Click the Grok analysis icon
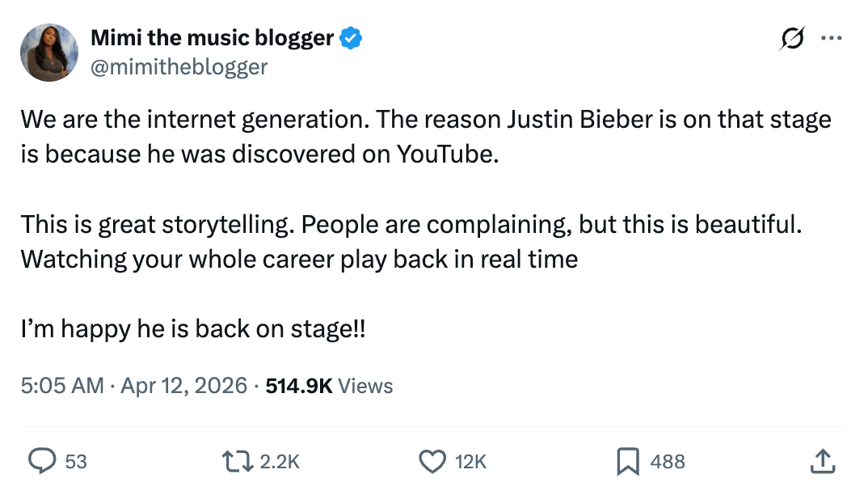The image size is (868, 495). (x=792, y=38)
